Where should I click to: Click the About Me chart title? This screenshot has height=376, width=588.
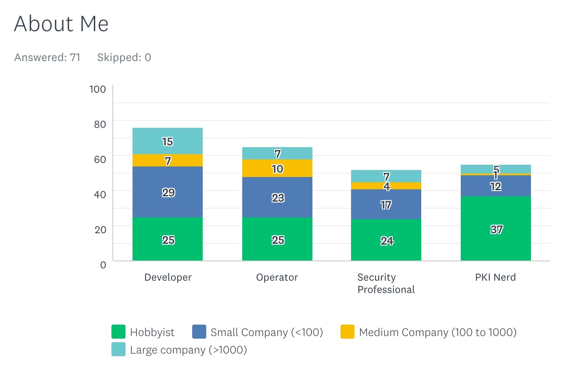(x=61, y=24)
